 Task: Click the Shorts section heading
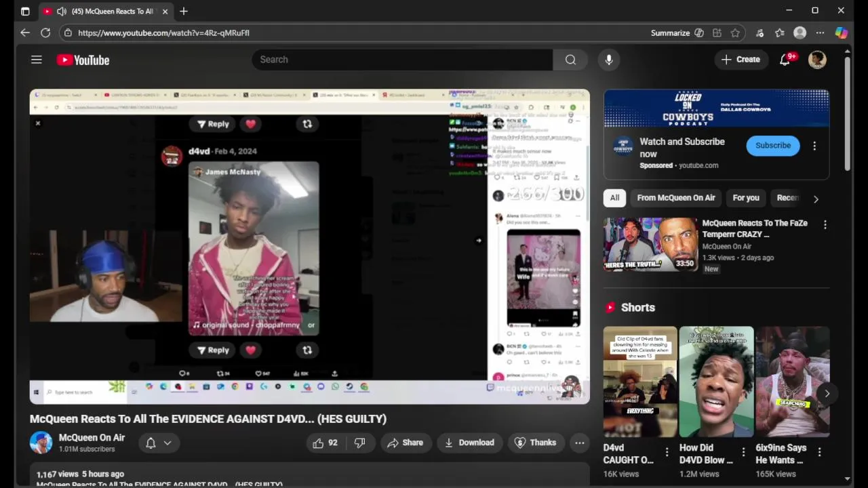[638, 308]
